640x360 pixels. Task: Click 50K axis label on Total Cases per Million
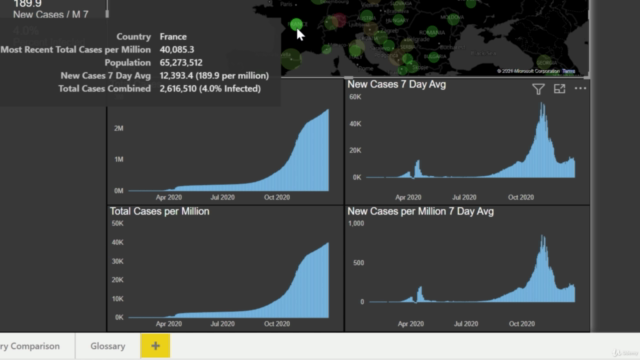tap(118, 224)
